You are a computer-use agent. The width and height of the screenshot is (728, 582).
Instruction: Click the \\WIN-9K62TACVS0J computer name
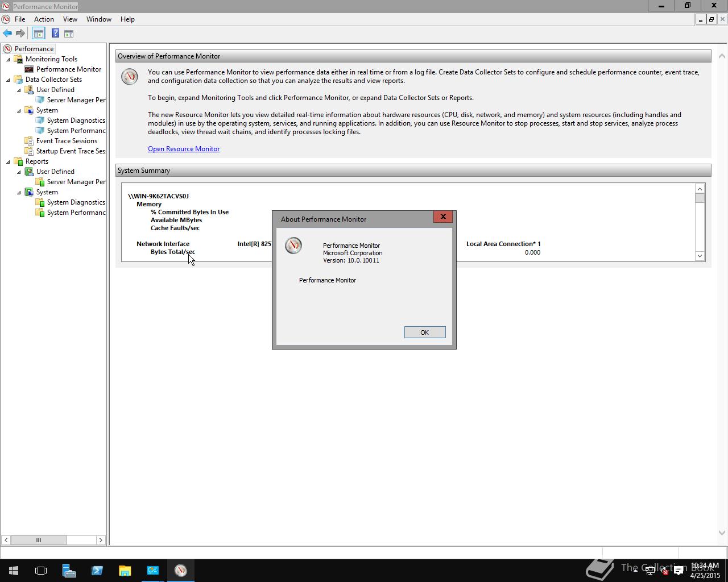tap(158, 196)
